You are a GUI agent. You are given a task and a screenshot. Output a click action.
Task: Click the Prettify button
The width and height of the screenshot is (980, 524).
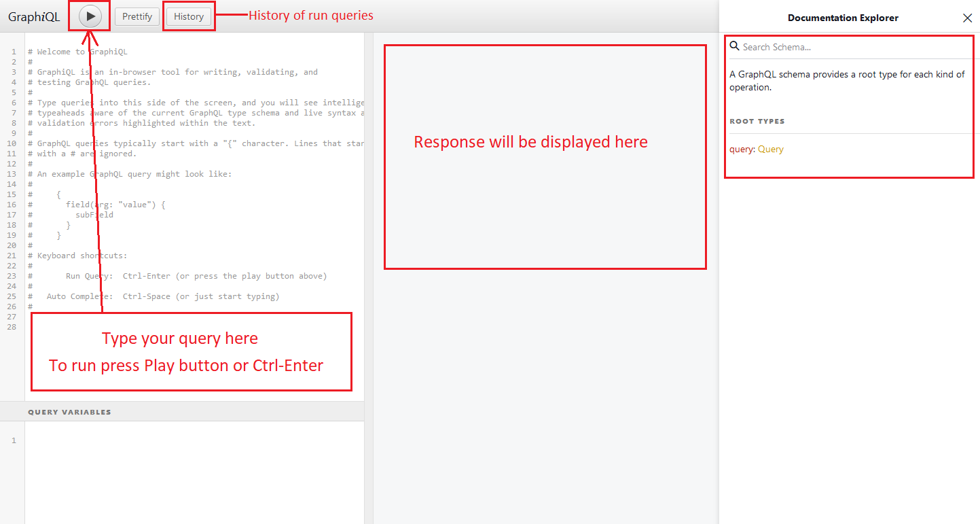(x=137, y=16)
